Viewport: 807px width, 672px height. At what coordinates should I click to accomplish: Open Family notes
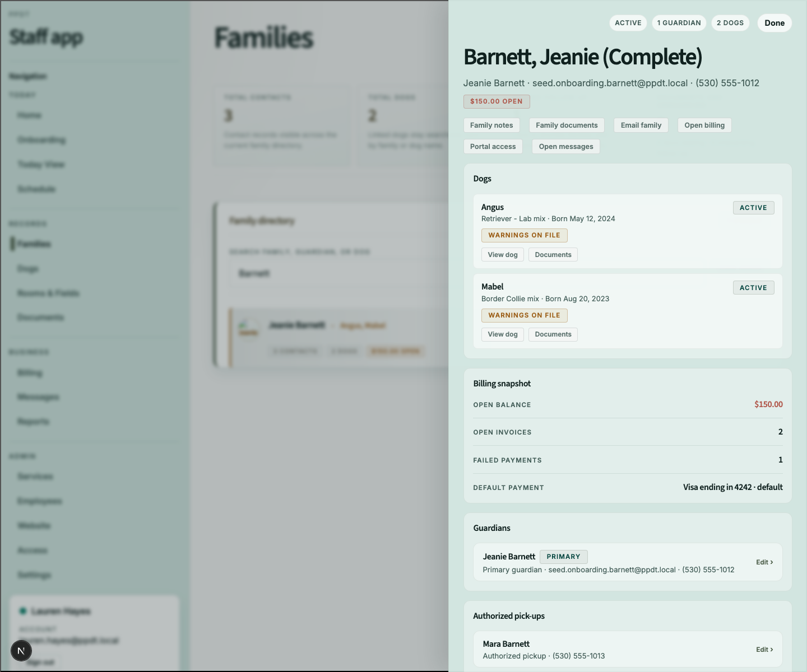pyautogui.click(x=491, y=125)
